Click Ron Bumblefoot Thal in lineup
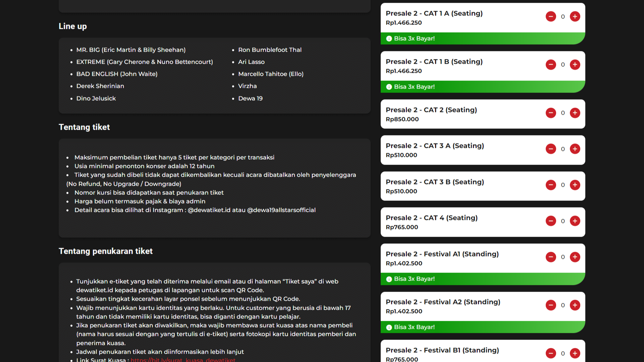Screen dimensions: 644x362 click(270, 50)
